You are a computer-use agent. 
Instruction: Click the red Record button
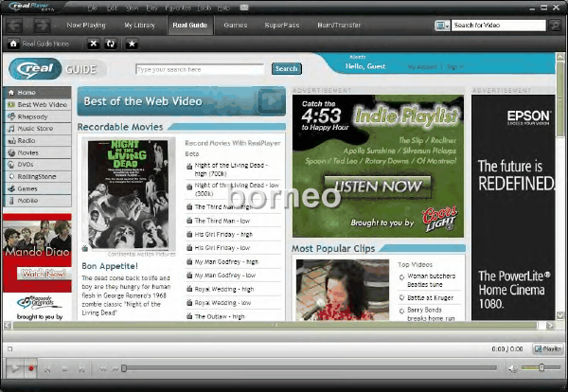coord(31,368)
